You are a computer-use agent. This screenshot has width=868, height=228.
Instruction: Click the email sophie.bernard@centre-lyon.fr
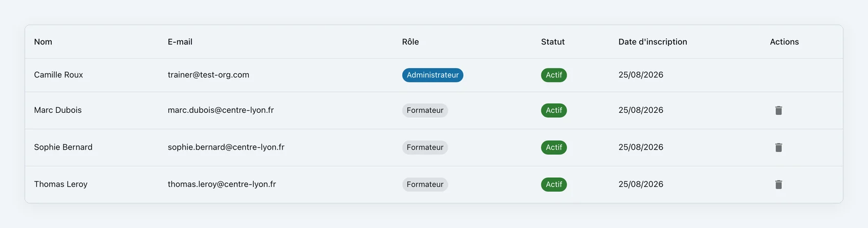tap(226, 147)
